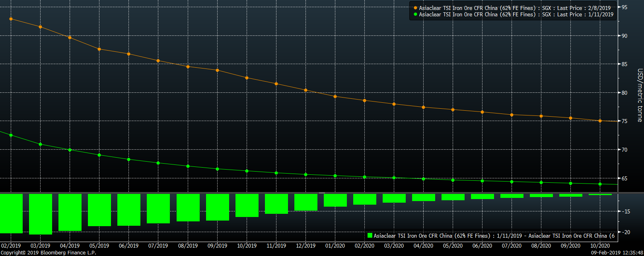Click the green square swatch in spread legend
The image size is (644, 256).
[370, 236]
